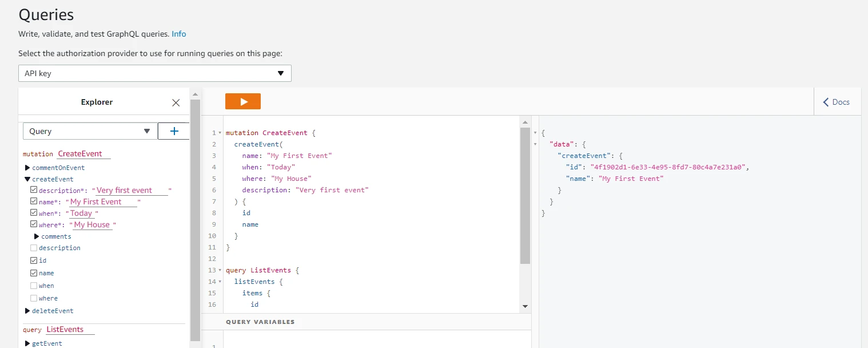Collapse the createEvent mutation
Screen dimensions: 868x348
point(27,179)
